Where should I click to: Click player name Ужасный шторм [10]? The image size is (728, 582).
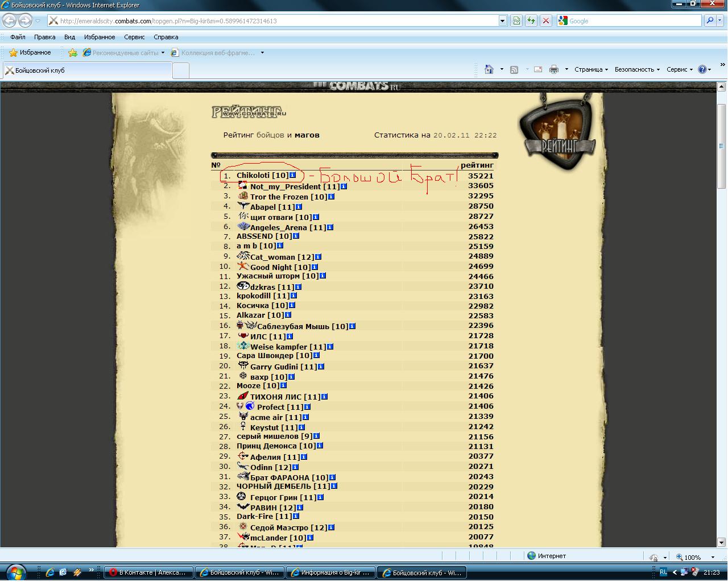(x=277, y=276)
